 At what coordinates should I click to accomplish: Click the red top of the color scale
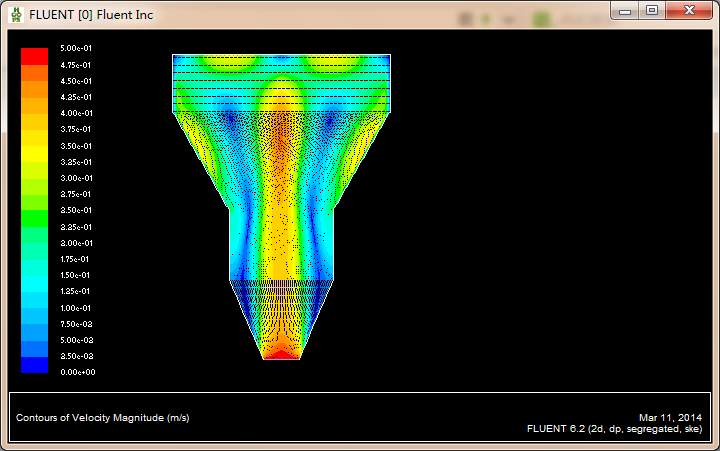pos(34,56)
